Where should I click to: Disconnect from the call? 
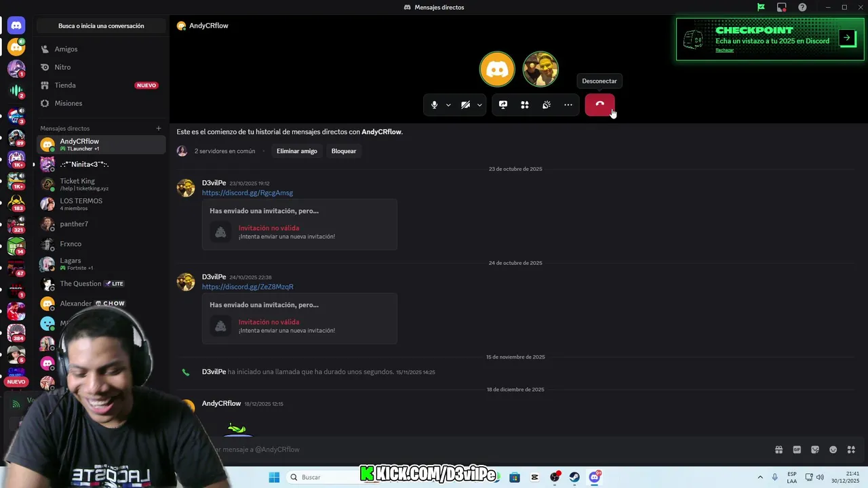[599, 104]
